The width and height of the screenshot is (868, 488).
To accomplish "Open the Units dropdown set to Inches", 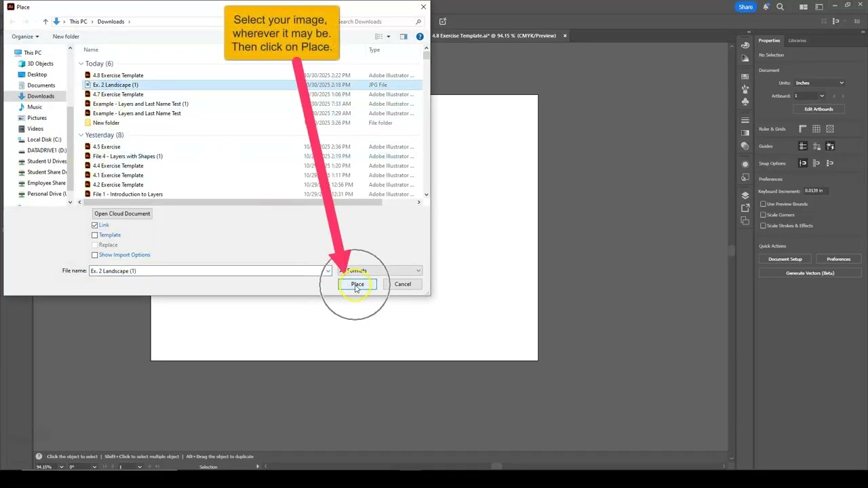I will (819, 83).
